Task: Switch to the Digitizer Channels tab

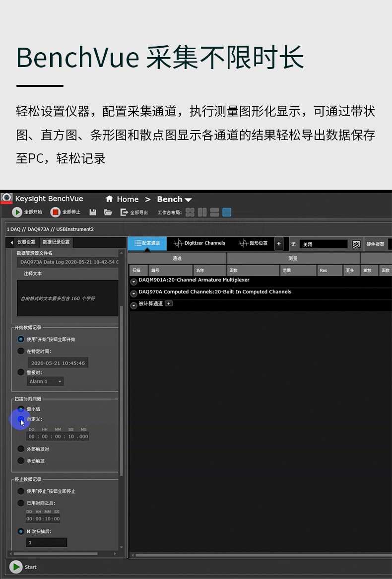Action: (199, 243)
